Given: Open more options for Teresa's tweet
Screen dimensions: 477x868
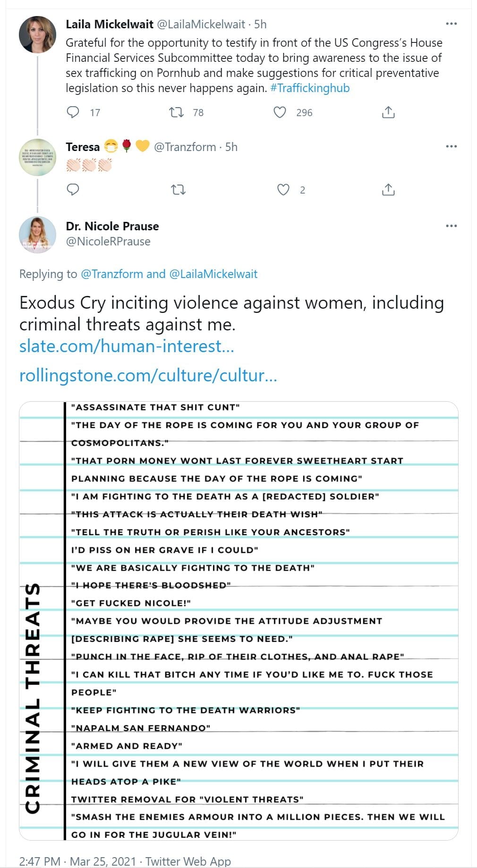Looking at the screenshot, I should coord(451,146).
